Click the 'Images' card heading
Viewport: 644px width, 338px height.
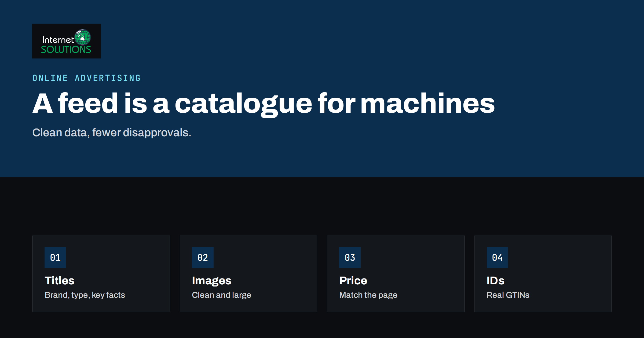coord(211,281)
